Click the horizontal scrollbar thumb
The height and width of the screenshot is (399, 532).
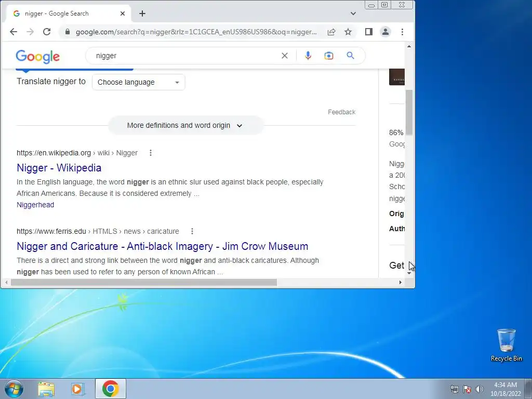click(x=144, y=282)
